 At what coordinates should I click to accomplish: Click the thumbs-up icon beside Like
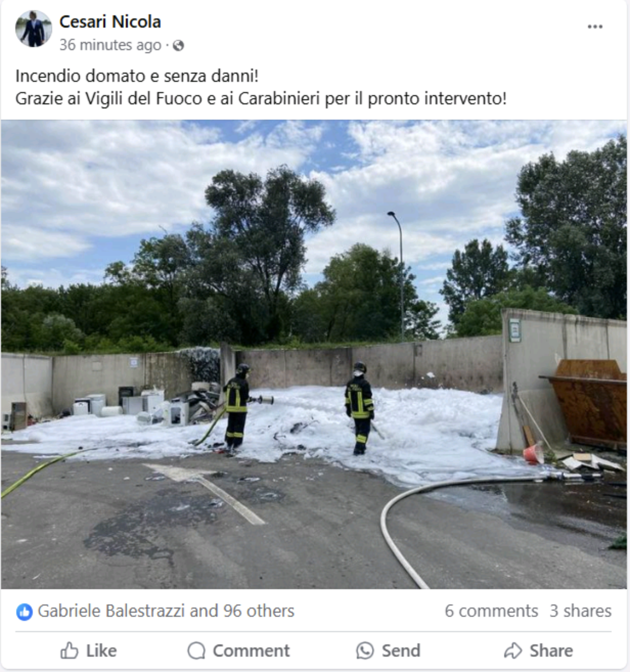(69, 651)
